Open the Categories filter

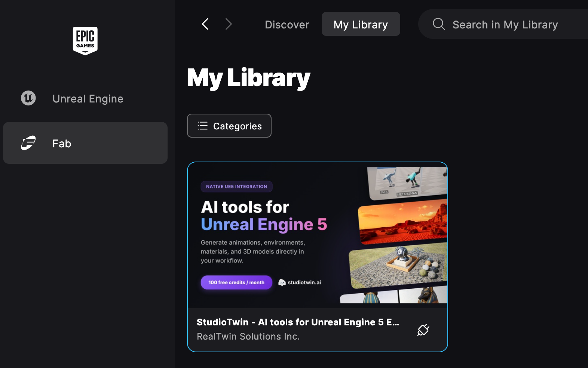229,126
